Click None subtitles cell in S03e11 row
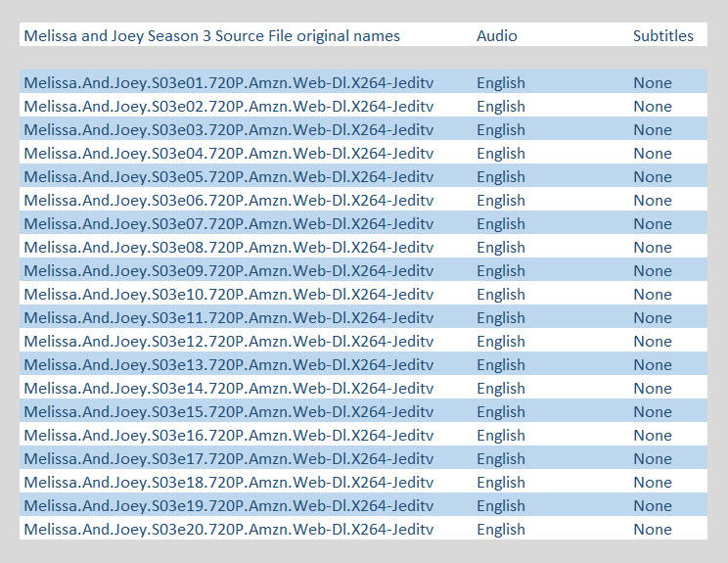 point(653,318)
